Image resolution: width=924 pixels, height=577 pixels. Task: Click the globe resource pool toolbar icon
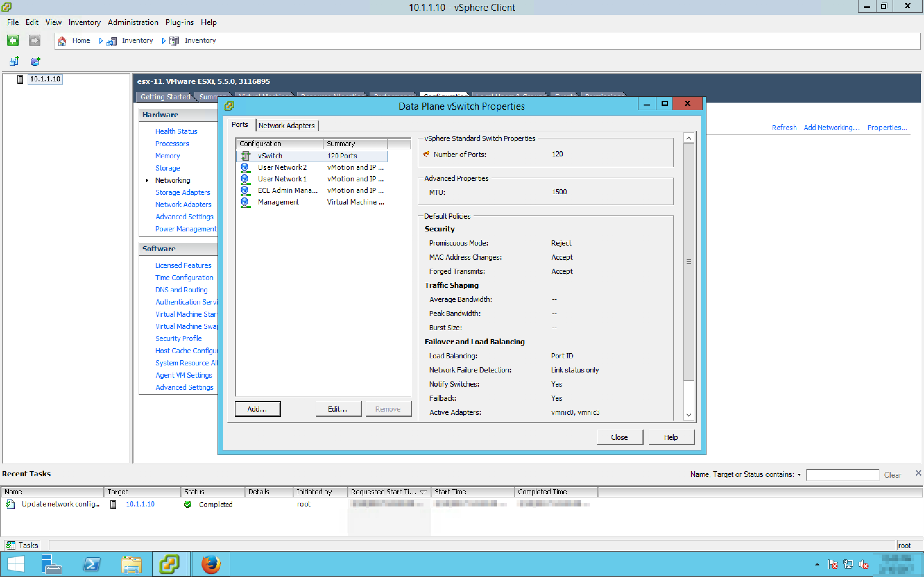point(35,61)
